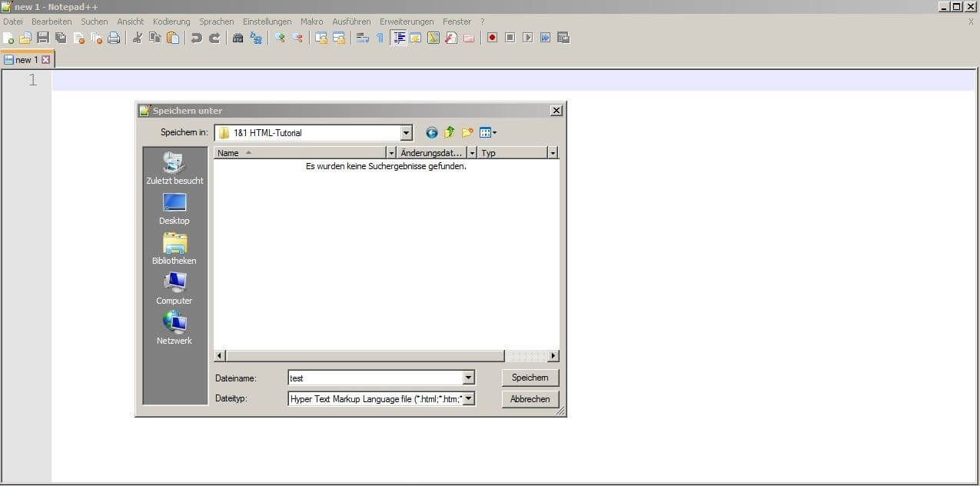This screenshot has height=486, width=980.
Task: Go back using the blue arrow in the dialog
Action: 432,133
